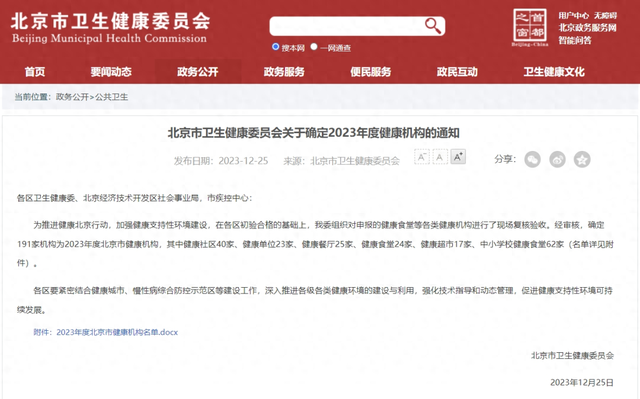Click 公共卫生 in the breadcrumb
640x399 pixels.
click(x=111, y=97)
